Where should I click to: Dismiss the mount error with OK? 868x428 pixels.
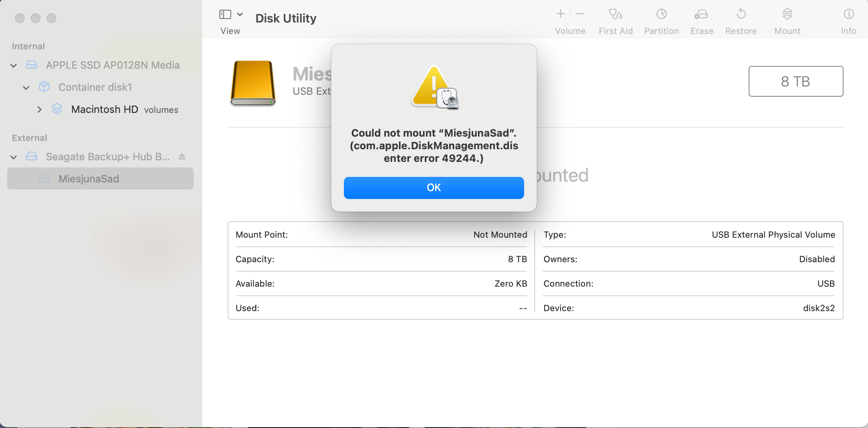pos(434,188)
